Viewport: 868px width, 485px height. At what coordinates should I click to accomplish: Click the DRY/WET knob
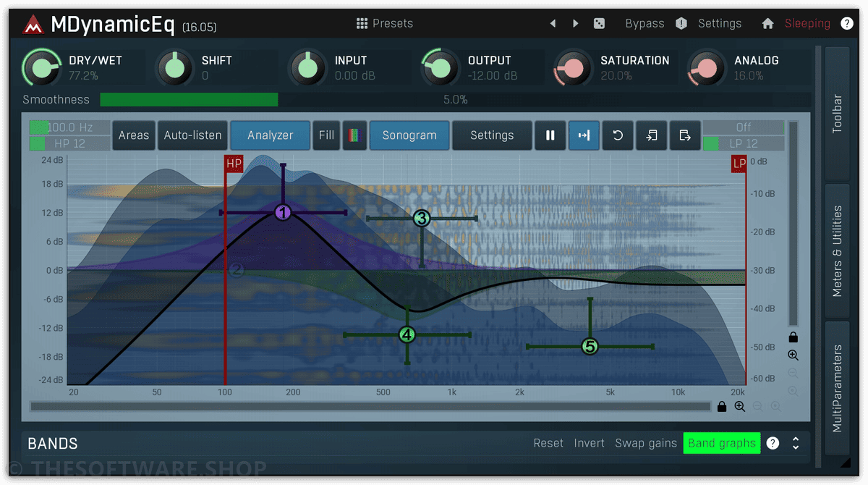point(42,67)
